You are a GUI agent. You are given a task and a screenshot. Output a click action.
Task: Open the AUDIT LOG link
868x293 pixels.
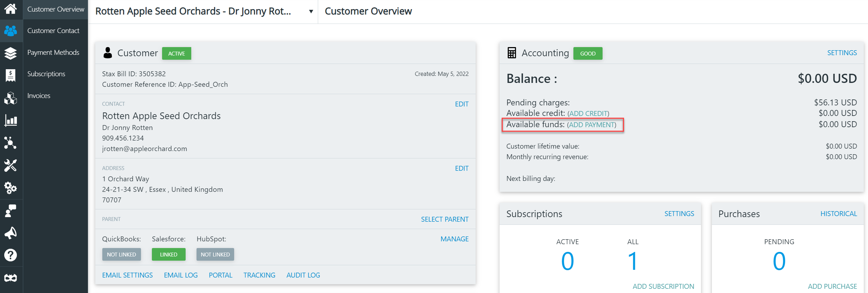tap(303, 275)
